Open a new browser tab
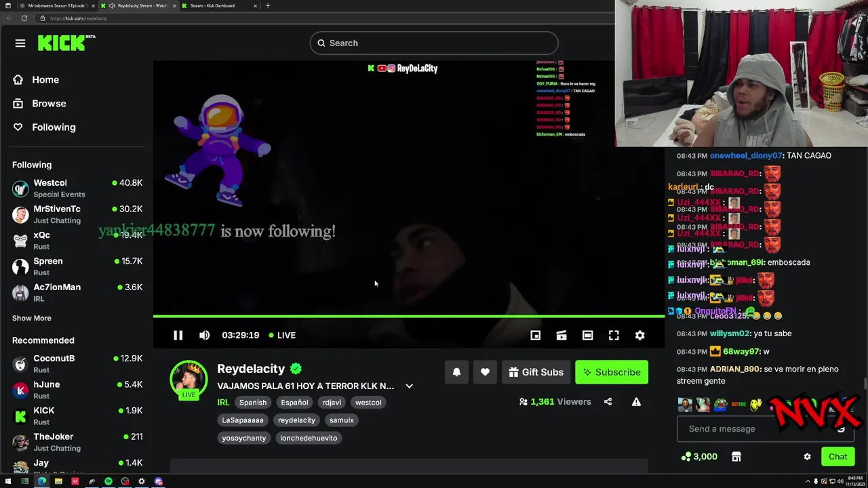The width and height of the screenshot is (868, 488). pos(268,5)
